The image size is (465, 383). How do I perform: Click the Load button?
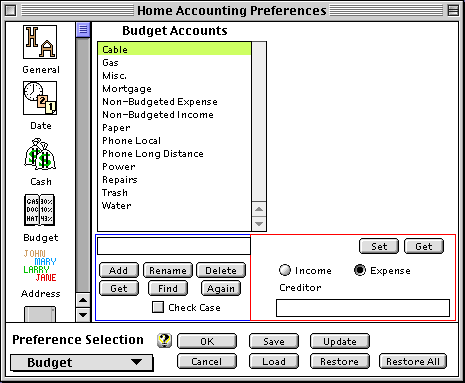(x=274, y=361)
